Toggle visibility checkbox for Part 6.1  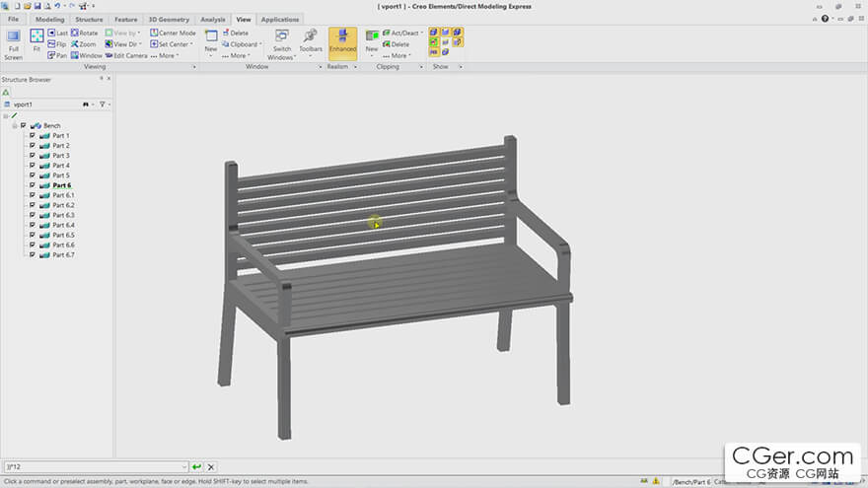click(33, 195)
